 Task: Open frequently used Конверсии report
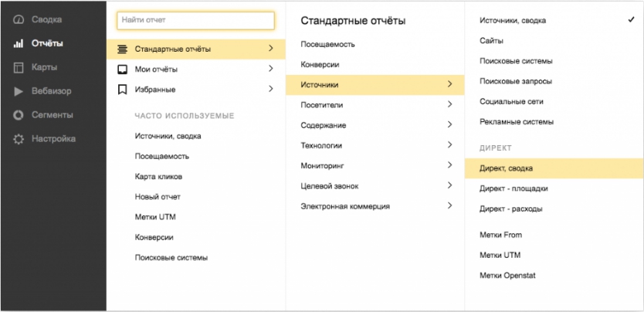[x=154, y=238]
